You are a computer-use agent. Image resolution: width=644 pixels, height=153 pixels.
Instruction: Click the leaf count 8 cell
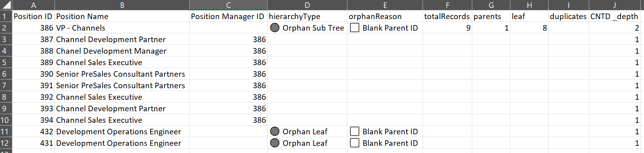click(529, 28)
